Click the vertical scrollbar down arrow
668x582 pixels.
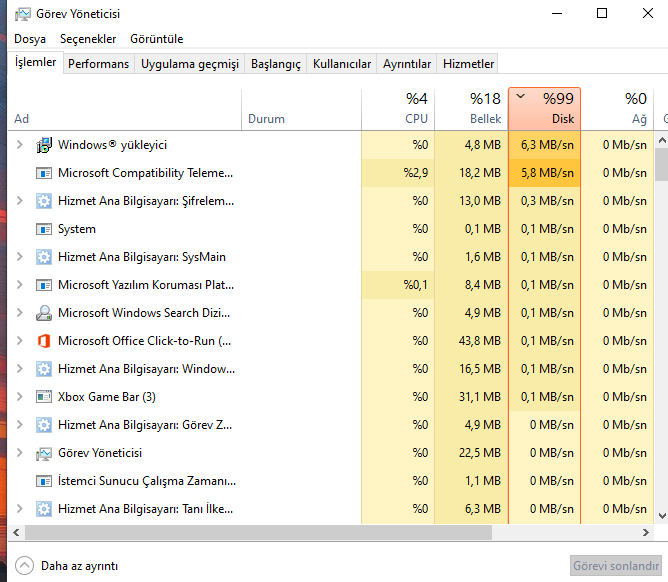(662, 516)
